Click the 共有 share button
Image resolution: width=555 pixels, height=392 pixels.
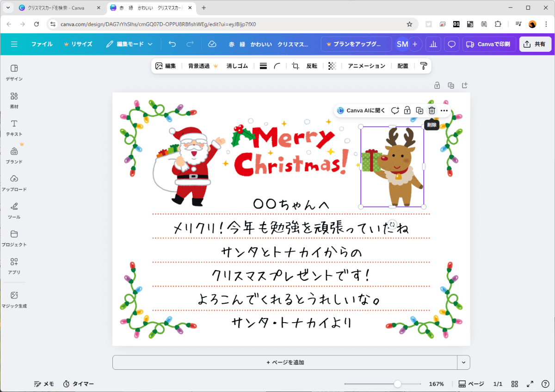(535, 44)
